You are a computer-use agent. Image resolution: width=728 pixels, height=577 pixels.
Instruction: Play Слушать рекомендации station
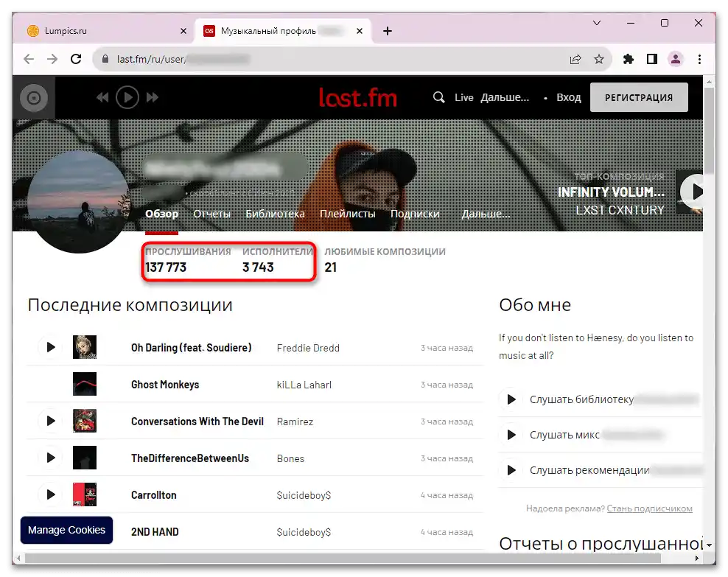(x=511, y=470)
